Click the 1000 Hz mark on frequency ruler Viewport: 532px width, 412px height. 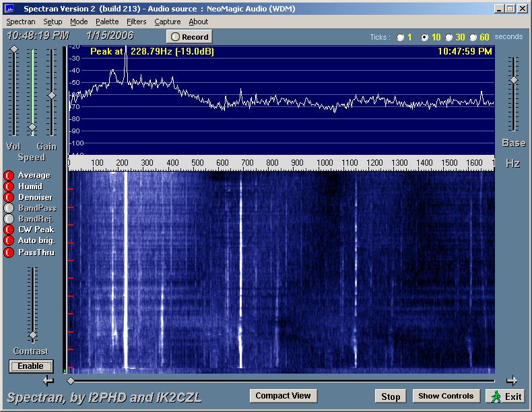tap(325, 163)
